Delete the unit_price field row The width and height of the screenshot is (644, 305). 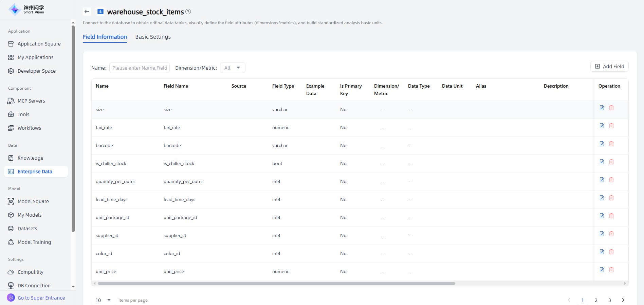click(611, 270)
